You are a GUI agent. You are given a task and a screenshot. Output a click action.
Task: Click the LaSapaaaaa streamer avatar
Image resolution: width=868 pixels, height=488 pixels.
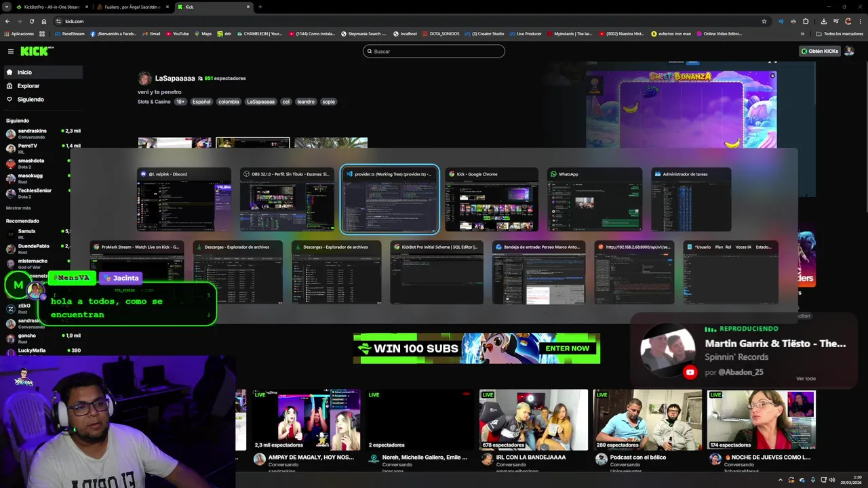point(144,79)
